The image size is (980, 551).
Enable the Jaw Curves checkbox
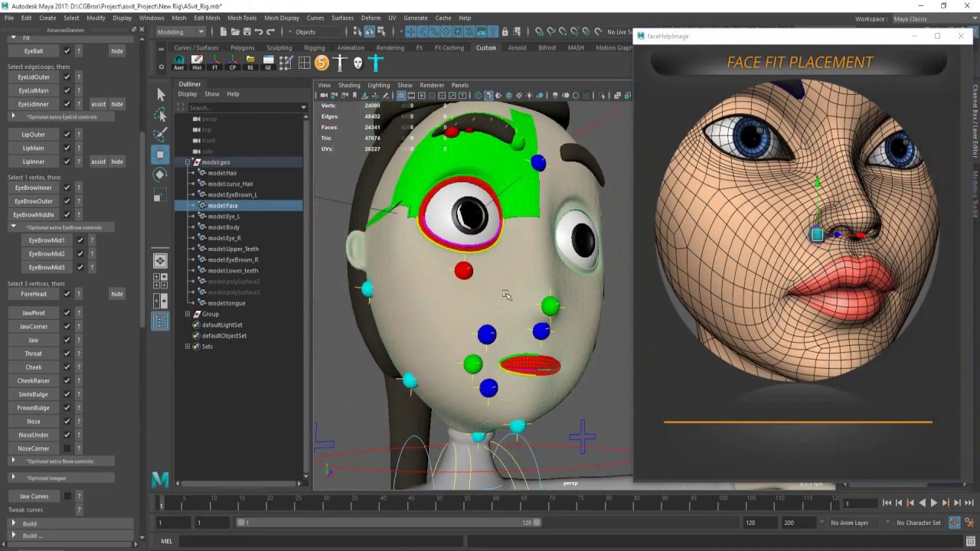[x=67, y=496]
